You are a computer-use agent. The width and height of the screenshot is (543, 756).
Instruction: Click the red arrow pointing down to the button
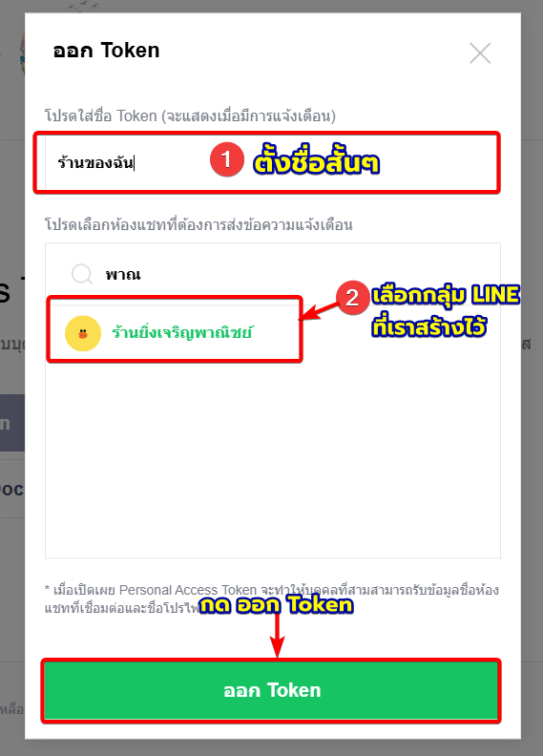277,636
